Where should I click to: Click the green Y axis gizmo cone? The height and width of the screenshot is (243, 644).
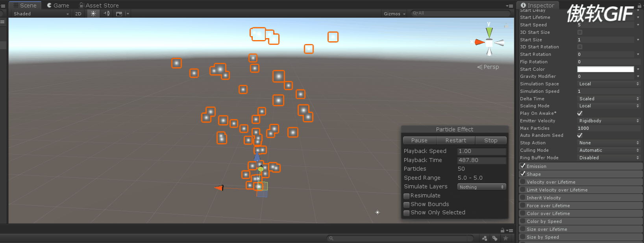coord(489,32)
